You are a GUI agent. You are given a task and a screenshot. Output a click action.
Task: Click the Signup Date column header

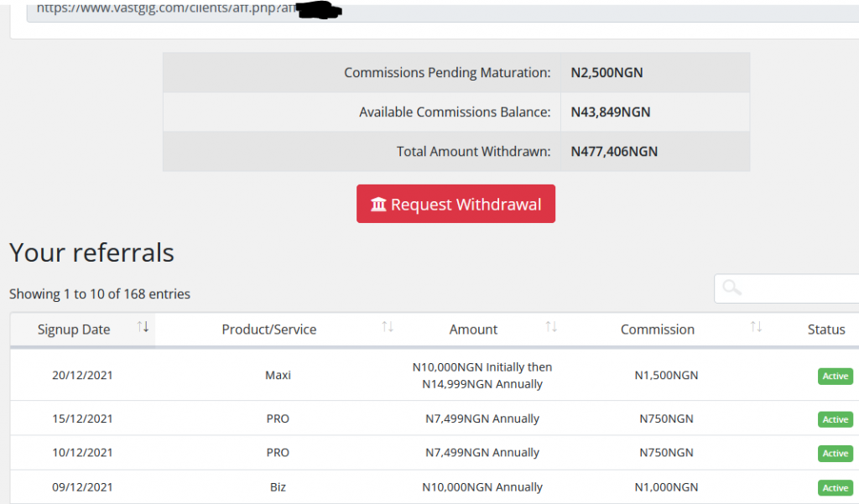74,330
